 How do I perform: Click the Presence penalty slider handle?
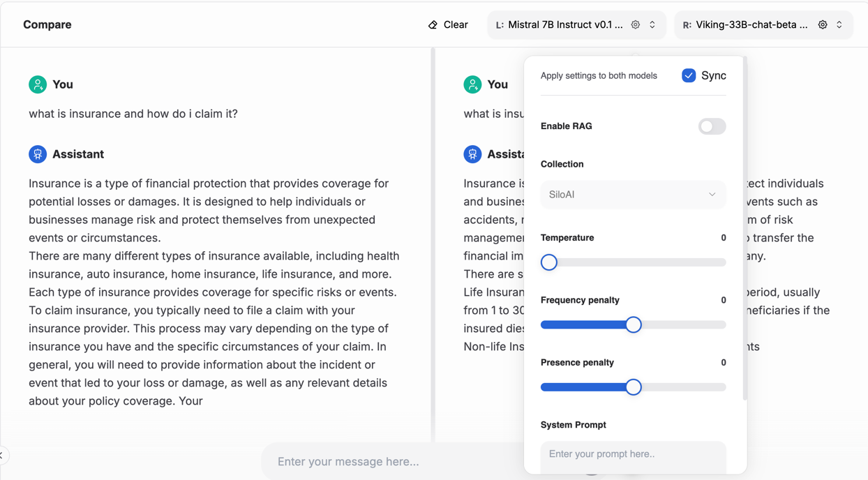[634, 387]
